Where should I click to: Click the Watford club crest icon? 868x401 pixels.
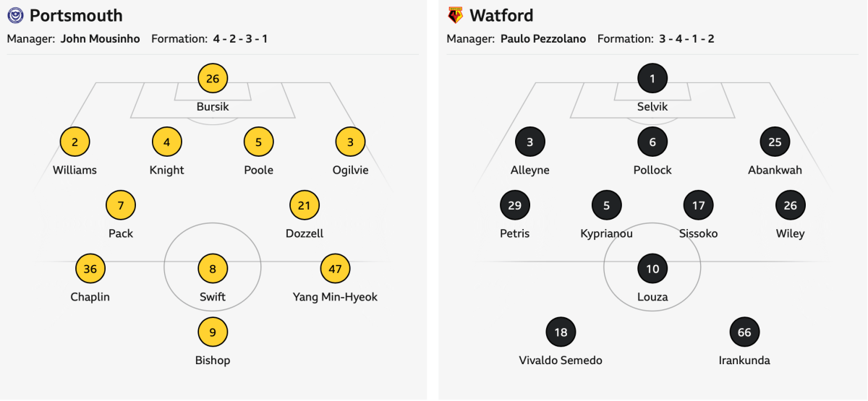455,15
